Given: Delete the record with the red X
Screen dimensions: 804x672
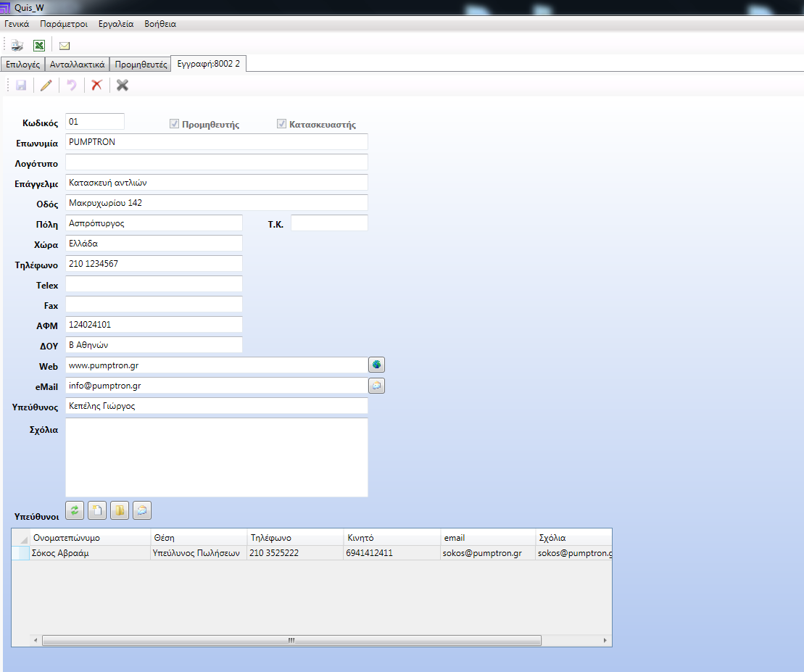Looking at the screenshot, I should click(96, 85).
